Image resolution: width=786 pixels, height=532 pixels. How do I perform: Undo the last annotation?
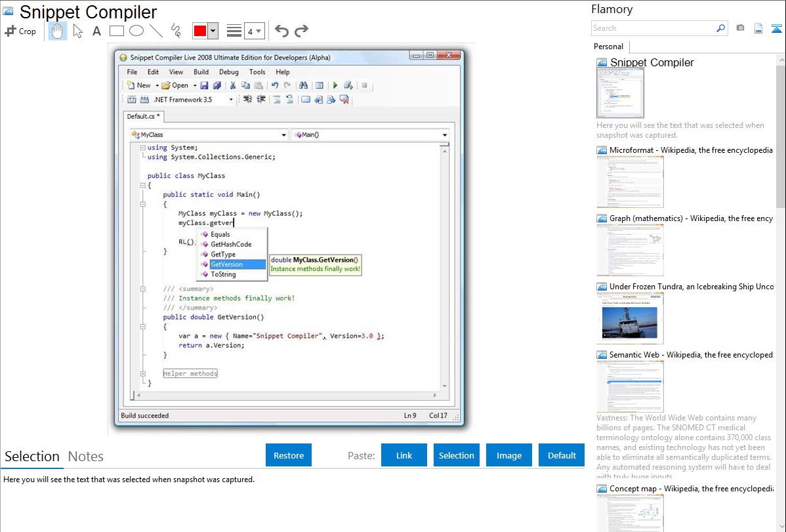pos(281,31)
